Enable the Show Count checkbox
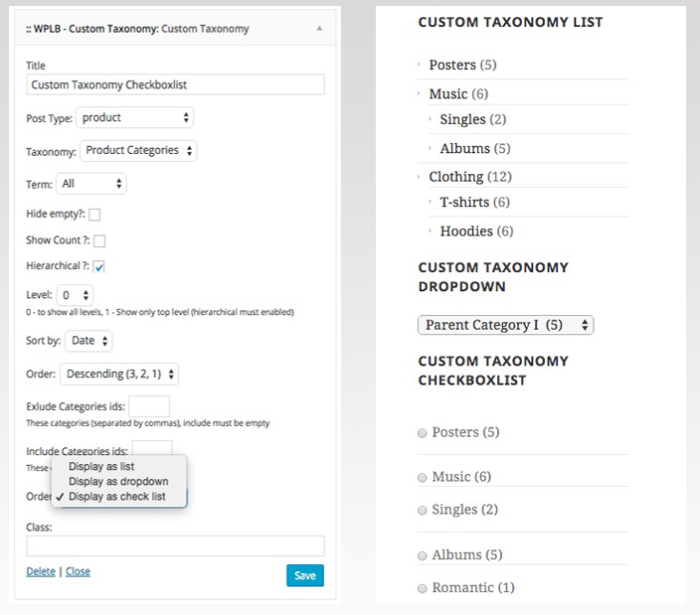Image resolution: width=700 pixels, height=615 pixels. coord(99,240)
